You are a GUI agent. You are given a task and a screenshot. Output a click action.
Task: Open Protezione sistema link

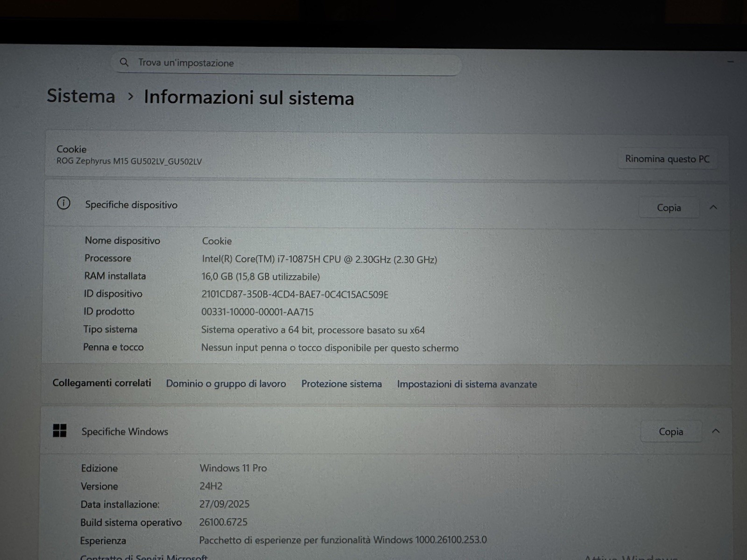tap(341, 384)
